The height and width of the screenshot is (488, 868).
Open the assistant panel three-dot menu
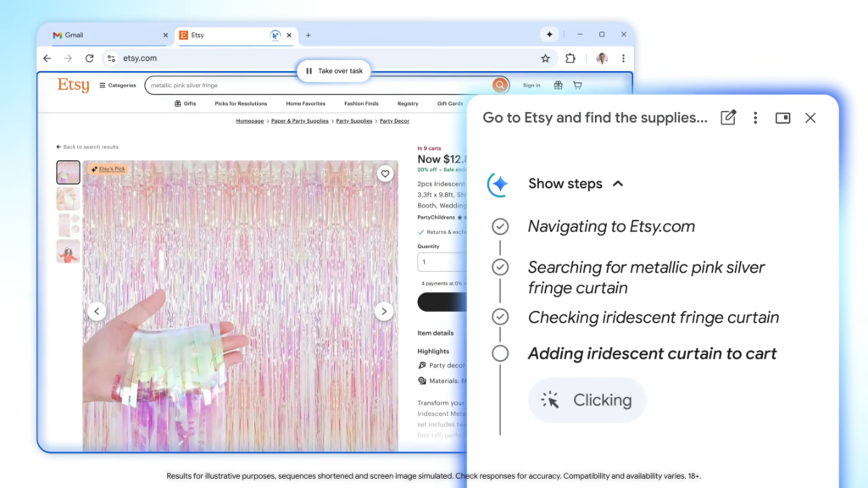click(755, 118)
